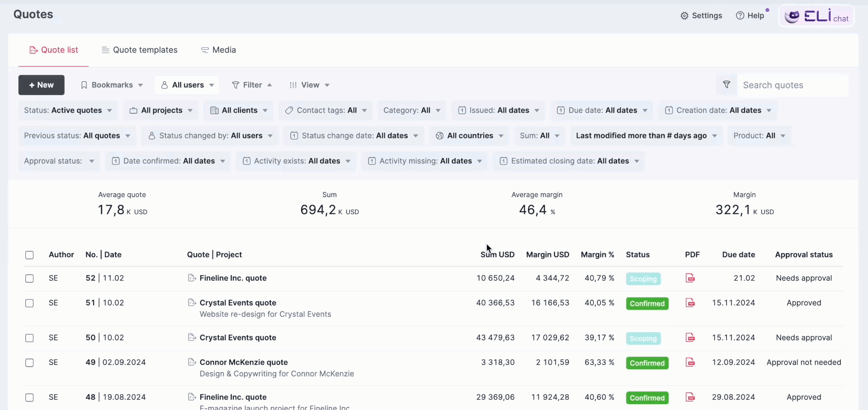
Task: Check the box for quote 48
Action: (29, 398)
